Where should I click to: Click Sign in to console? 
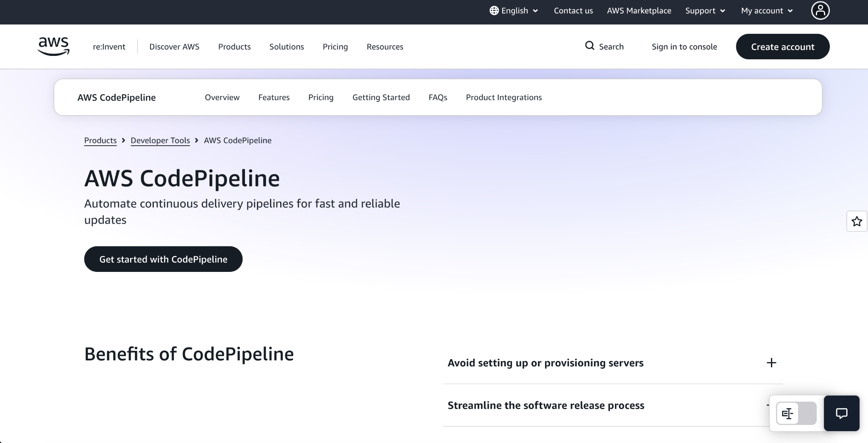[684, 47]
